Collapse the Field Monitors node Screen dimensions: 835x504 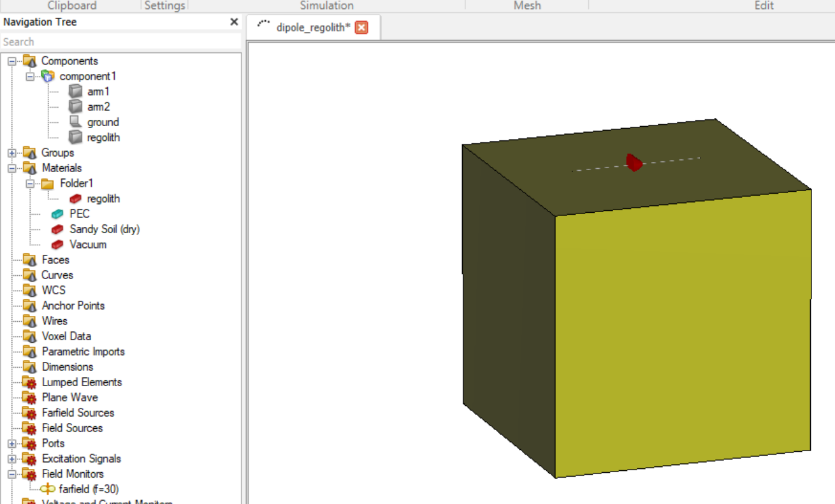[x=11, y=474]
